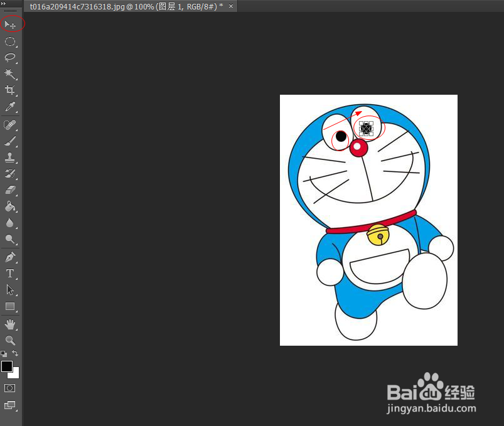Select the Lasso tool
Screen dimensions: 504x426
pos(10,58)
